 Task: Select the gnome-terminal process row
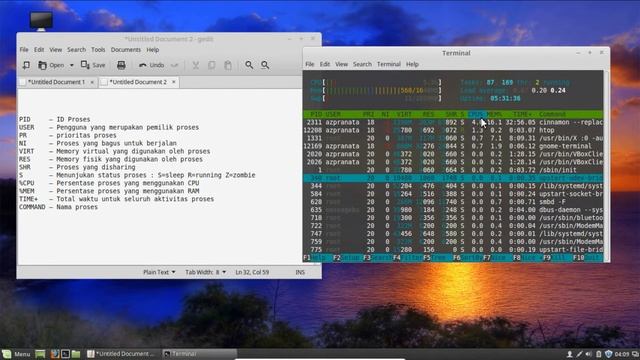tap(453, 146)
